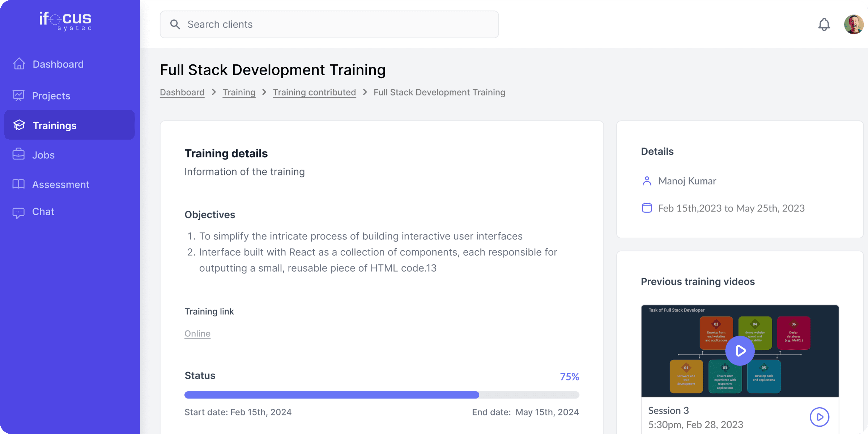Image resolution: width=868 pixels, height=434 pixels.
Task: Follow the Dashboard breadcrumb link
Action: tap(182, 92)
